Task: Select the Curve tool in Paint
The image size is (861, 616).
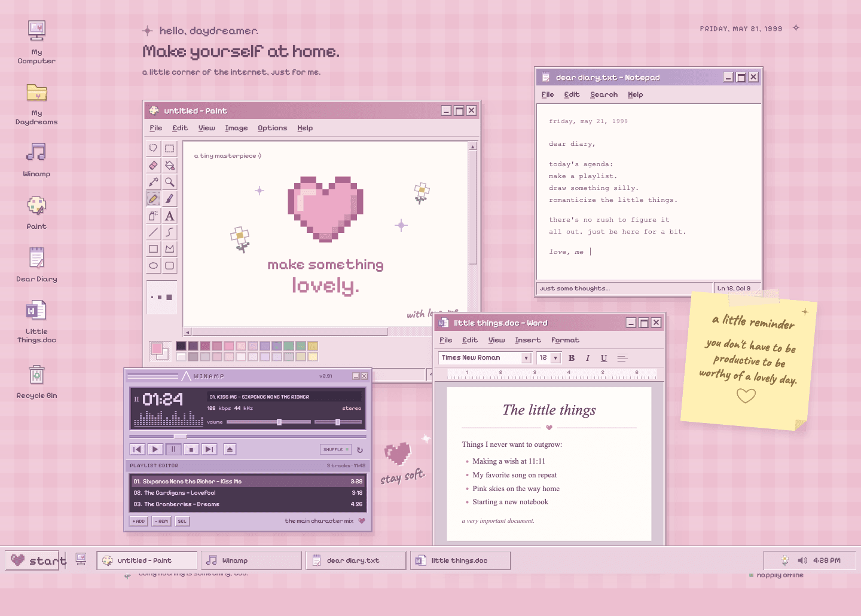Action: [170, 232]
